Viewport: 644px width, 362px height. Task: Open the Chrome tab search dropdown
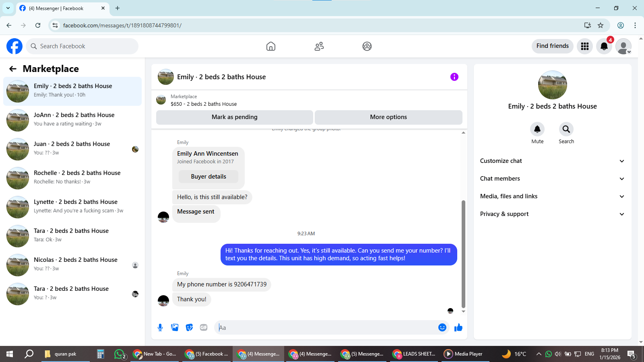pyautogui.click(x=8, y=8)
